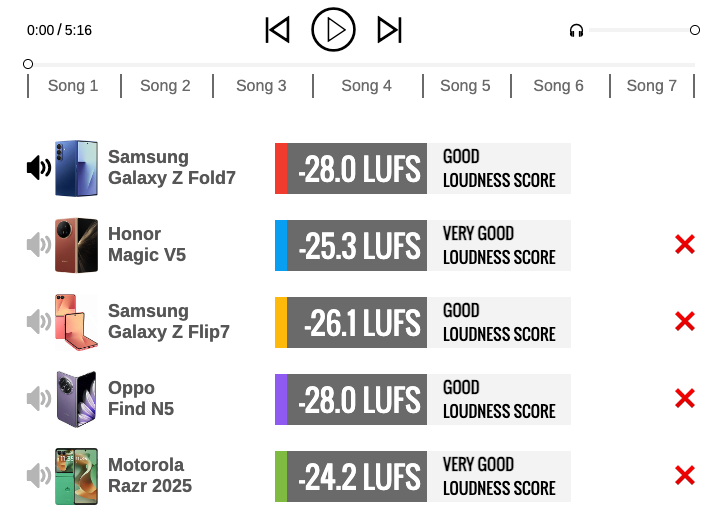Click the headphones volume icon
Image resolution: width=724 pixels, height=522 pixels.
576,31
